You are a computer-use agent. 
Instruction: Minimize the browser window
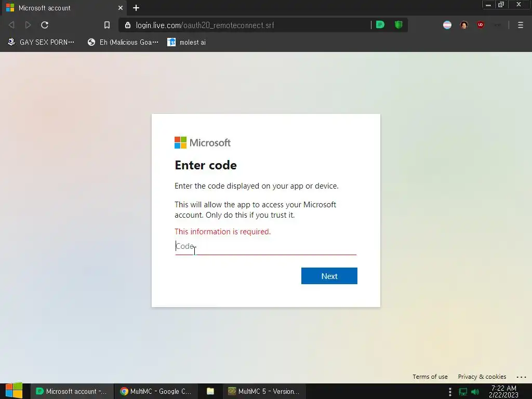tap(488, 5)
